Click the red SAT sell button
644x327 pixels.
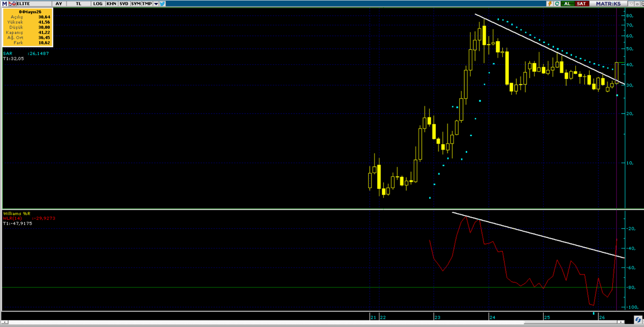pyautogui.click(x=582, y=4)
